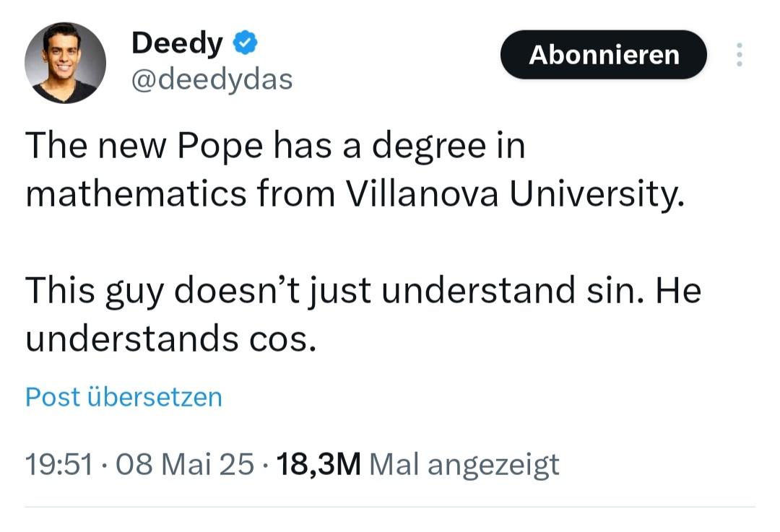Translate the post via Post übersetzen

point(123,397)
